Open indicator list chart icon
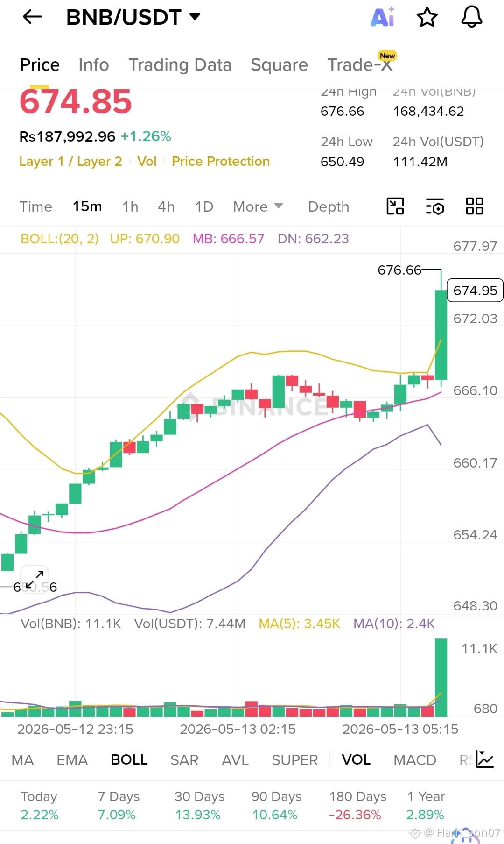This screenshot has width=504, height=844. pyautogui.click(x=485, y=759)
